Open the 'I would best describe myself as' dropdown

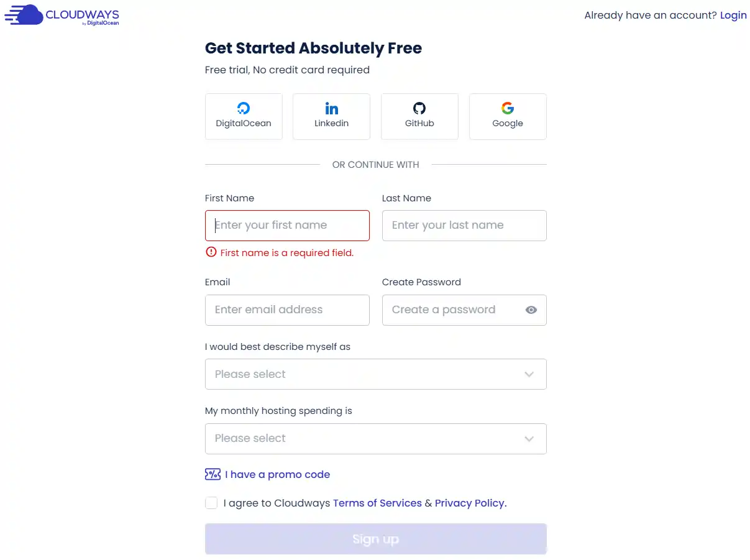coord(375,374)
